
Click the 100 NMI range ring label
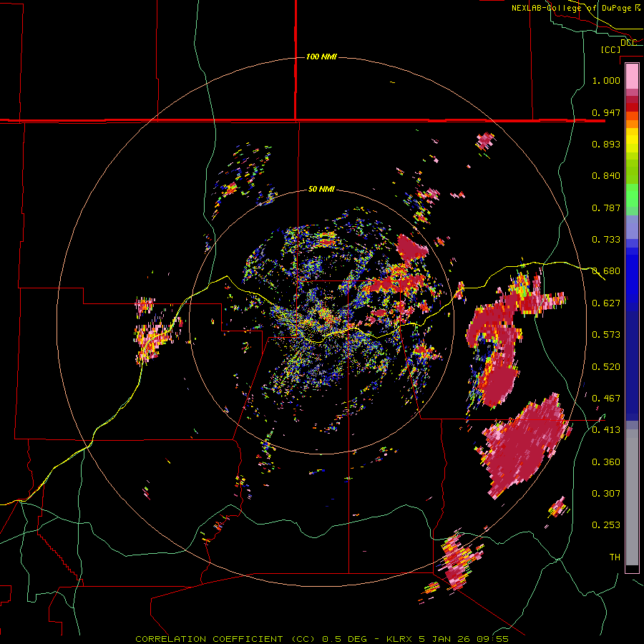point(321,57)
